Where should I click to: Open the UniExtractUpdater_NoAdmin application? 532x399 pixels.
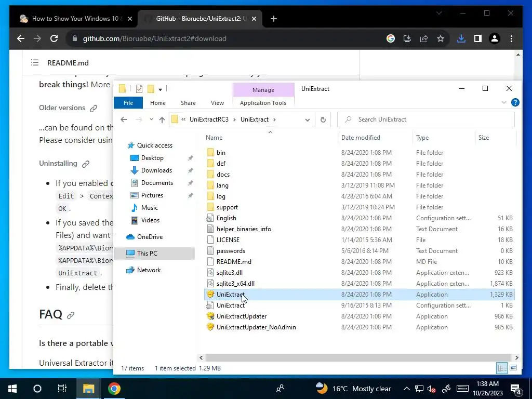pyautogui.click(x=256, y=327)
